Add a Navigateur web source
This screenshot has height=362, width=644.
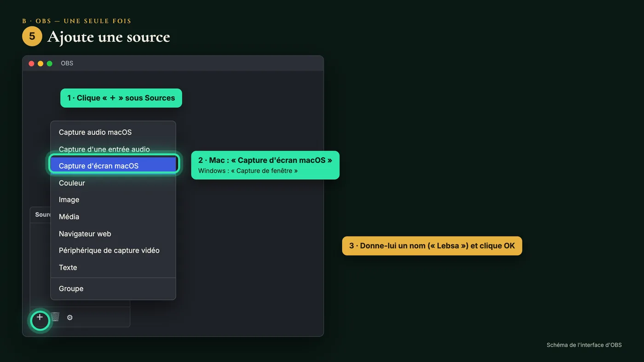coord(113,234)
